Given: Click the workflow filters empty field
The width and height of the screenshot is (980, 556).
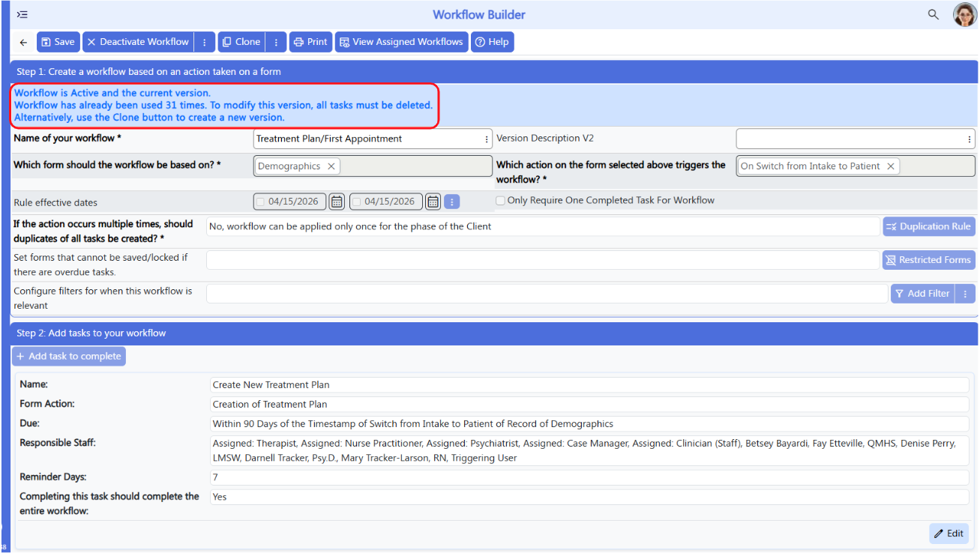Looking at the screenshot, I should click(x=547, y=294).
